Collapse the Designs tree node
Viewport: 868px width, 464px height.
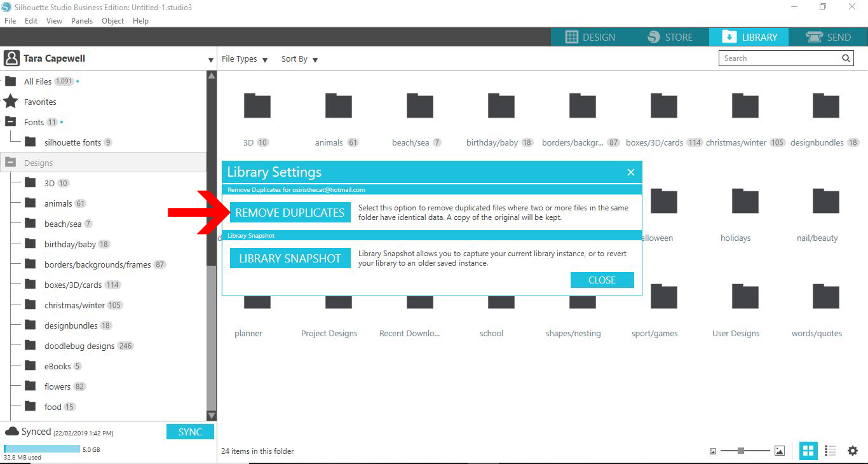(11, 162)
